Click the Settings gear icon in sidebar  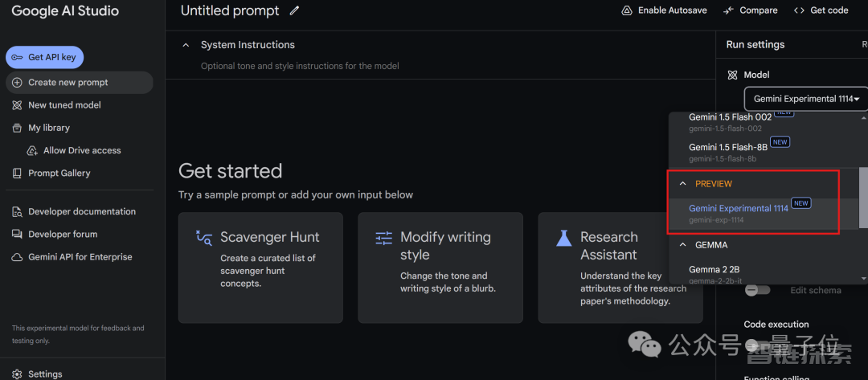click(x=17, y=374)
